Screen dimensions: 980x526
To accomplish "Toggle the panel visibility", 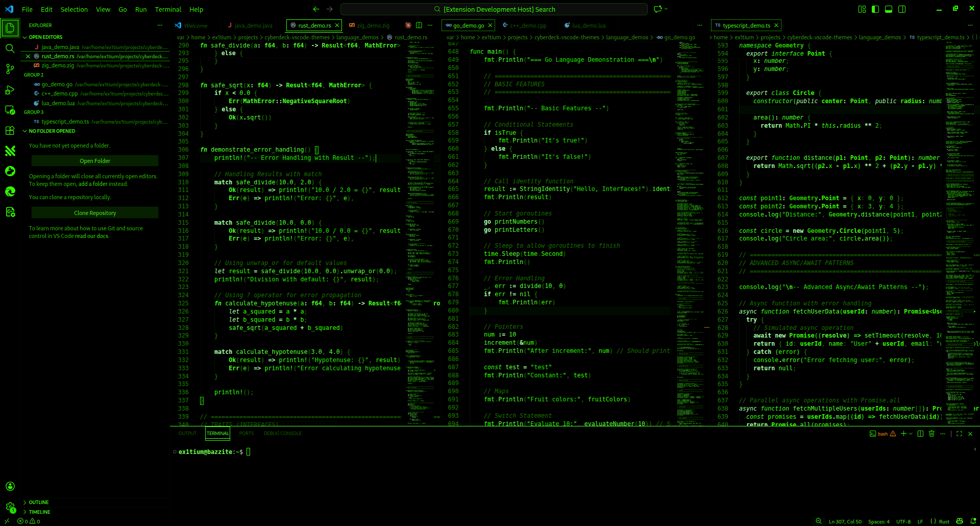I will pyautogui.click(x=889, y=9).
